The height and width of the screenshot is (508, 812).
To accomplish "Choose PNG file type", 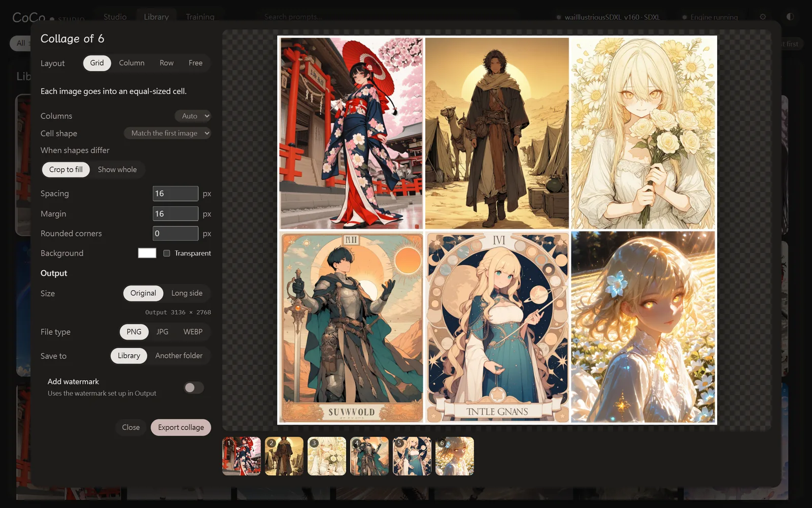I will (134, 332).
